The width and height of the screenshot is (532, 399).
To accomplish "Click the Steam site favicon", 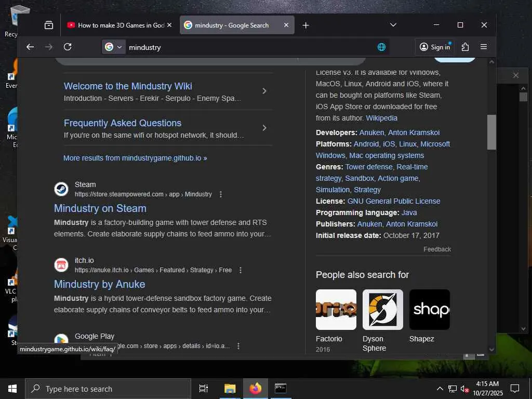I will tap(61, 189).
